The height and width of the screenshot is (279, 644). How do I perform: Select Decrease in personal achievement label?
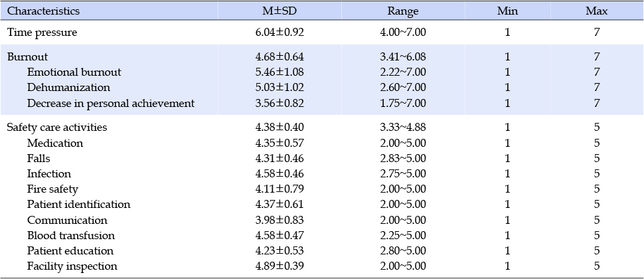pyautogui.click(x=111, y=103)
